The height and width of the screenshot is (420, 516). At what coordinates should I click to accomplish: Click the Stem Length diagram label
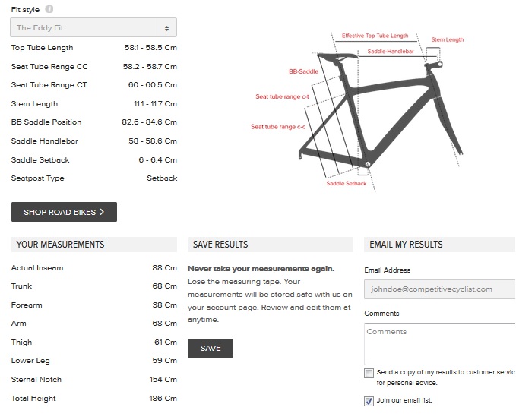click(x=447, y=39)
